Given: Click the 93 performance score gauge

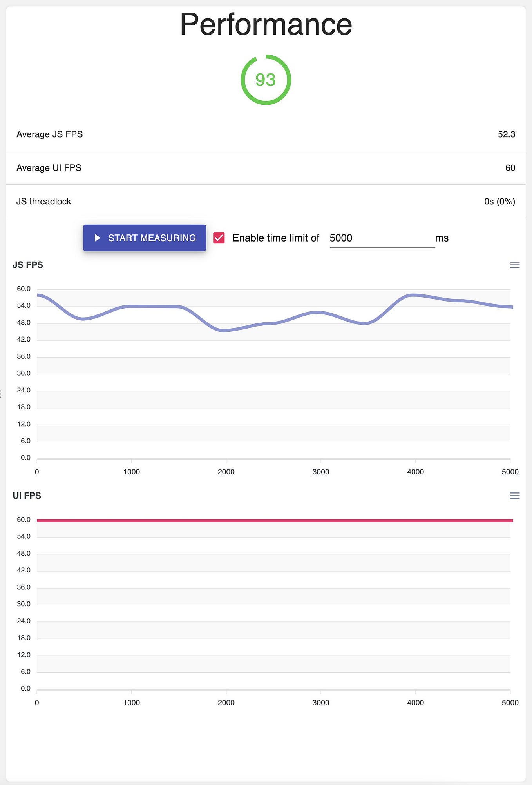Looking at the screenshot, I should (266, 80).
